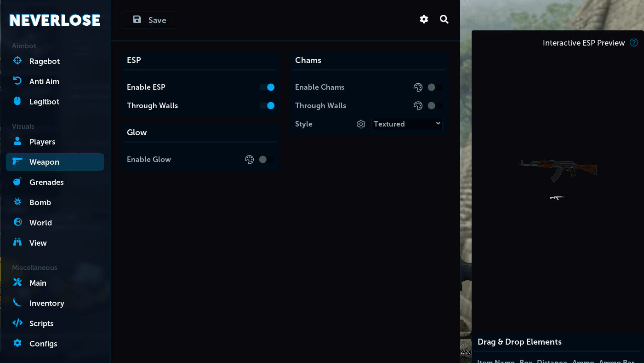Open Style settings gear in Chams
Viewport: 644px width, 363px height.
tap(361, 124)
